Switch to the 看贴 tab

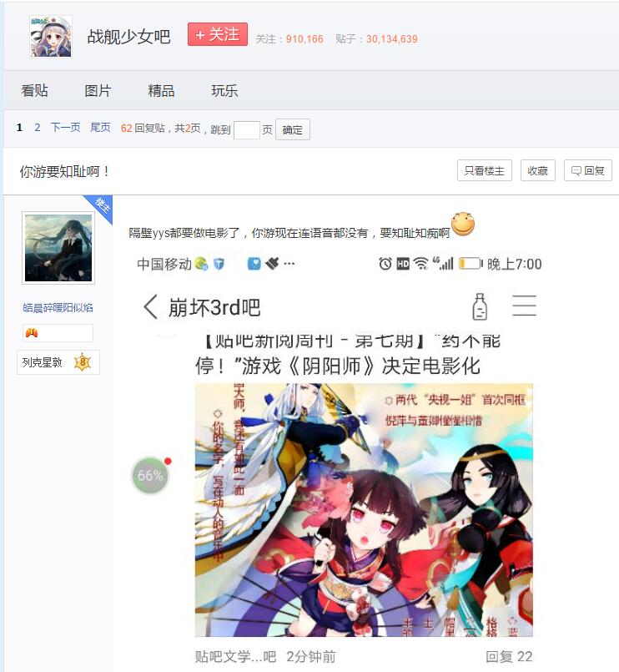coord(35,90)
